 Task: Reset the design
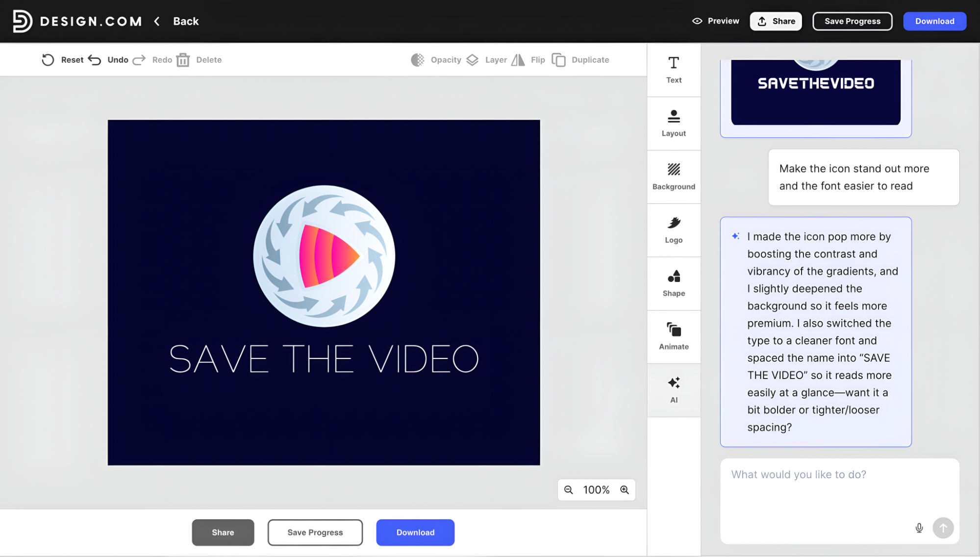click(63, 60)
